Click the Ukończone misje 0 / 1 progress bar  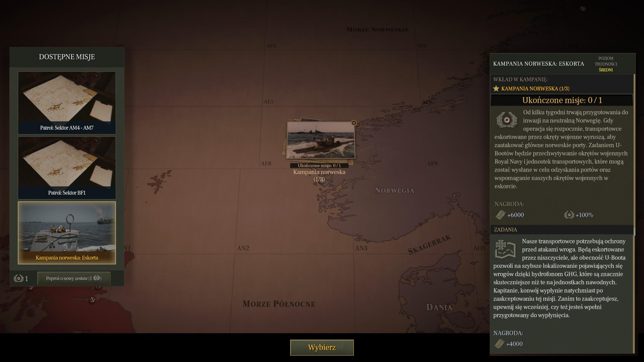pyautogui.click(x=562, y=100)
